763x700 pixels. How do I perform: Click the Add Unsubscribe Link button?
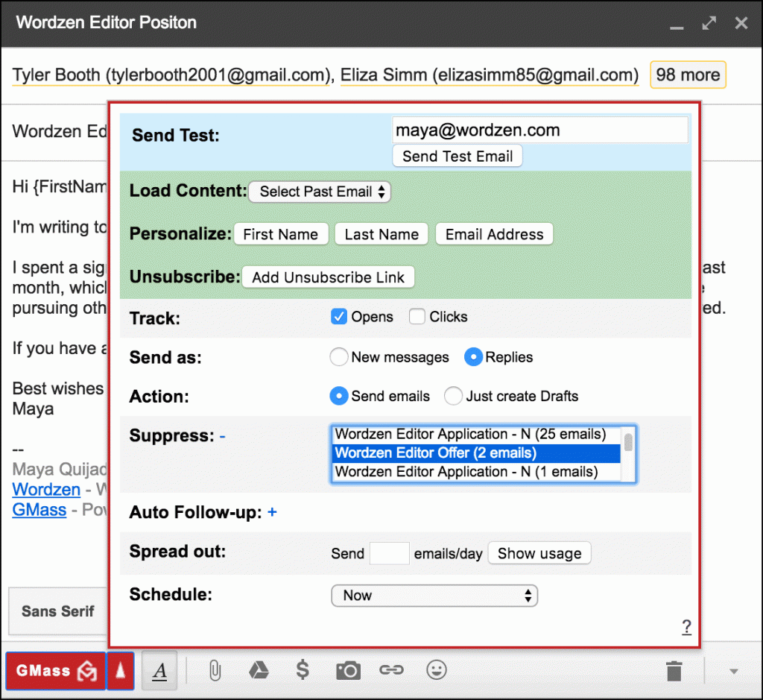point(328,277)
